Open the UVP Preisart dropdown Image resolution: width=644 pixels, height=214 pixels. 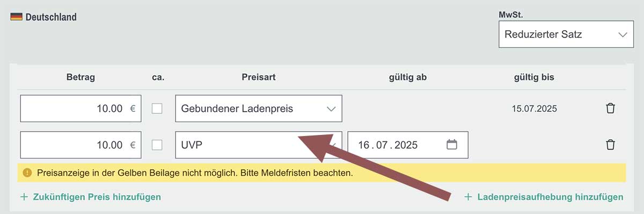(259, 145)
